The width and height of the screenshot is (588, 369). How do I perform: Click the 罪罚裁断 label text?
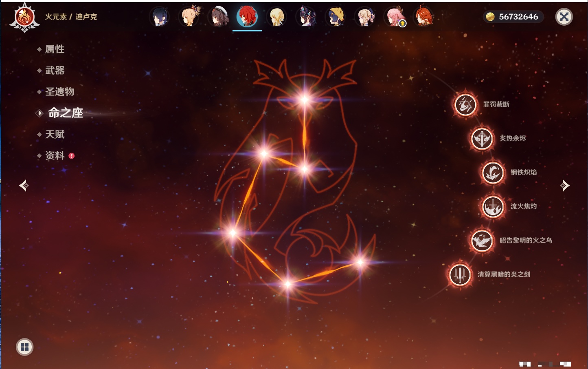(496, 104)
